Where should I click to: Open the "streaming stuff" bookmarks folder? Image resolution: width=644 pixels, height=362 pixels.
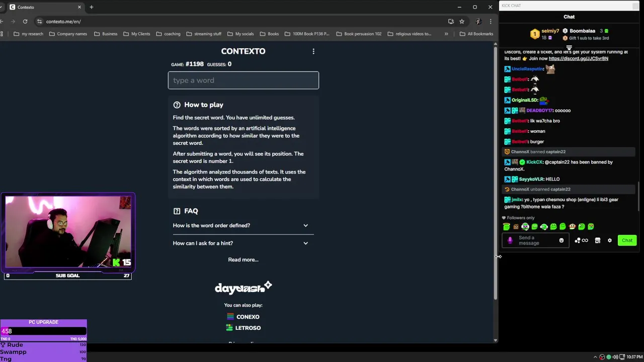tap(204, 34)
